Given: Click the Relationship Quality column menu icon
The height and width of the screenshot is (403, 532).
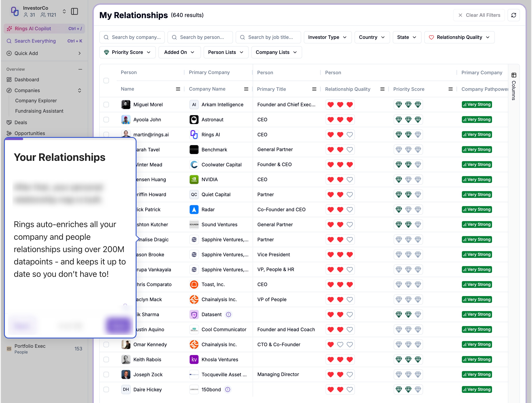Looking at the screenshot, I should pyautogui.click(x=382, y=89).
